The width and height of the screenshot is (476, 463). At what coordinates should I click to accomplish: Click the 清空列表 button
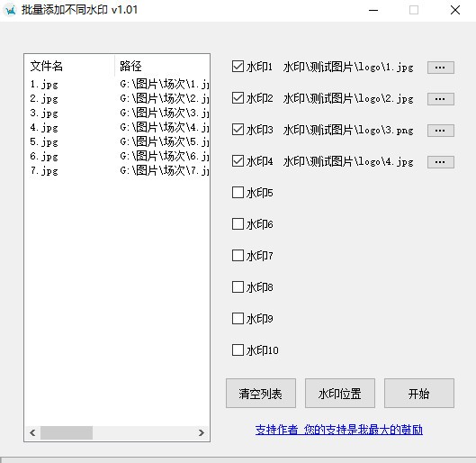tap(260, 393)
